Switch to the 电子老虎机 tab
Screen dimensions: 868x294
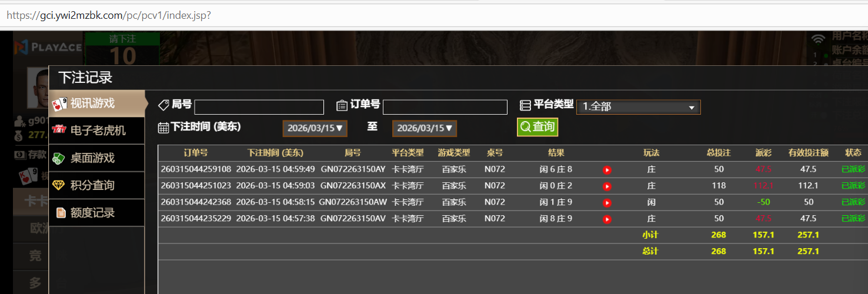96,130
